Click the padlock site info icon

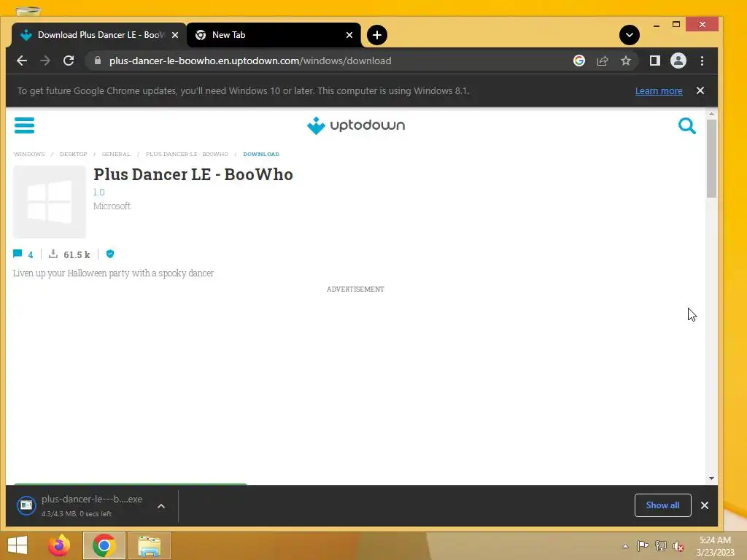98,61
